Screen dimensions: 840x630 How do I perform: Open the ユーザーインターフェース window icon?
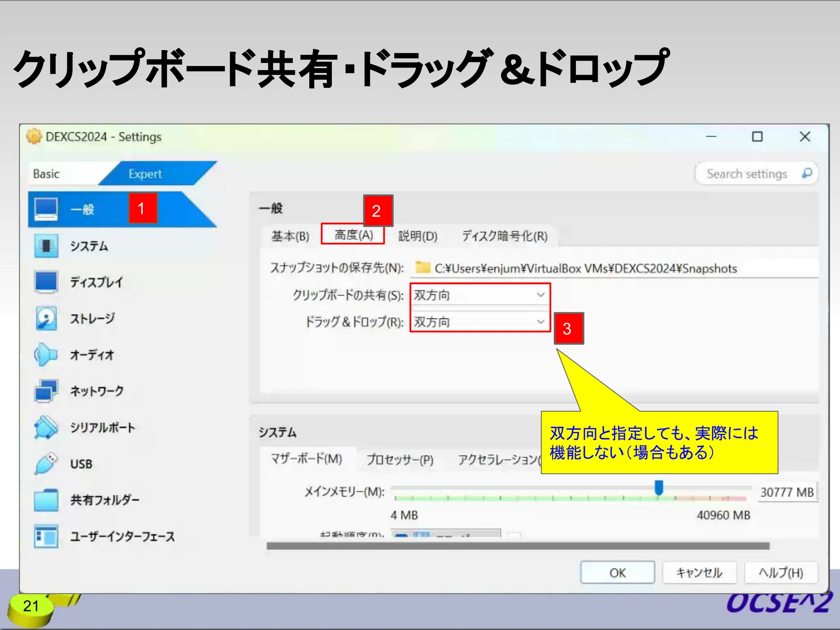click(46, 536)
